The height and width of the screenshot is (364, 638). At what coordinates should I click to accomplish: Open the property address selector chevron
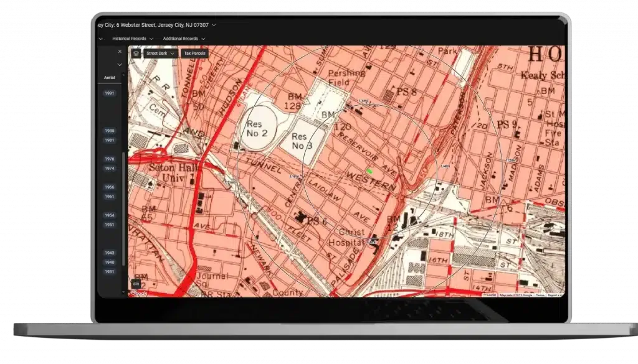pos(214,25)
